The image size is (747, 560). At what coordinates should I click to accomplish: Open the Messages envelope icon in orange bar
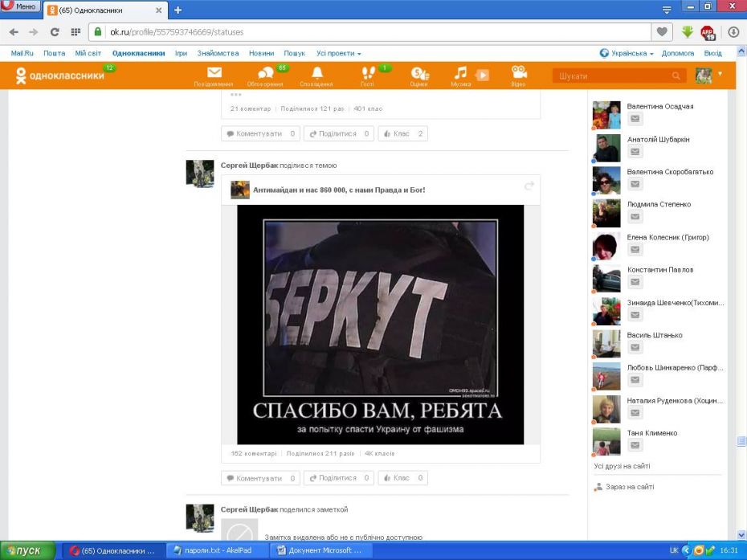pos(214,74)
